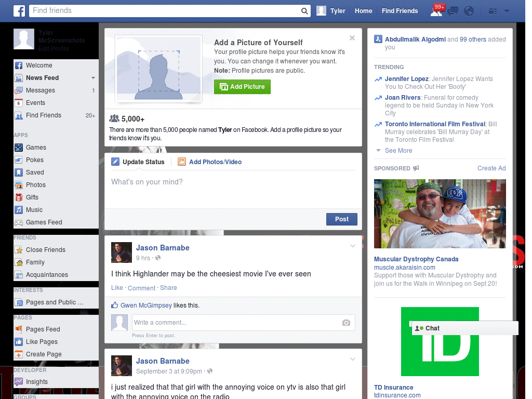532x399 pixels.
Task: Open Family list icon
Action: pos(19,262)
